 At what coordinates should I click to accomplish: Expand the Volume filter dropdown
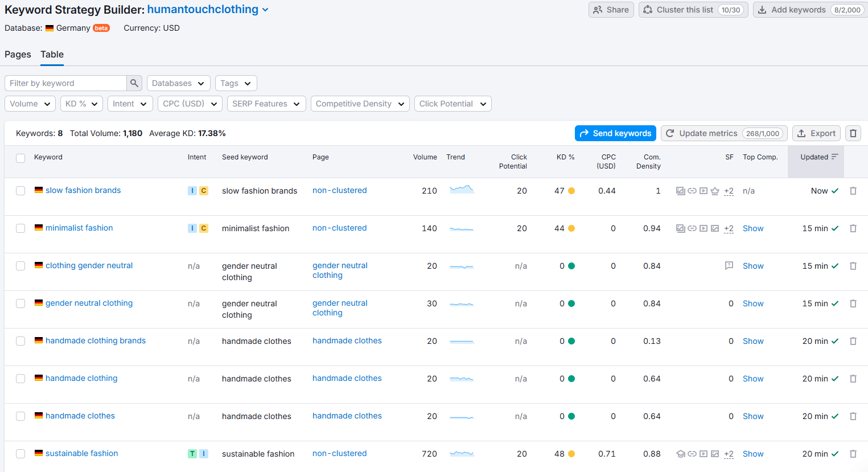[x=30, y=104]
